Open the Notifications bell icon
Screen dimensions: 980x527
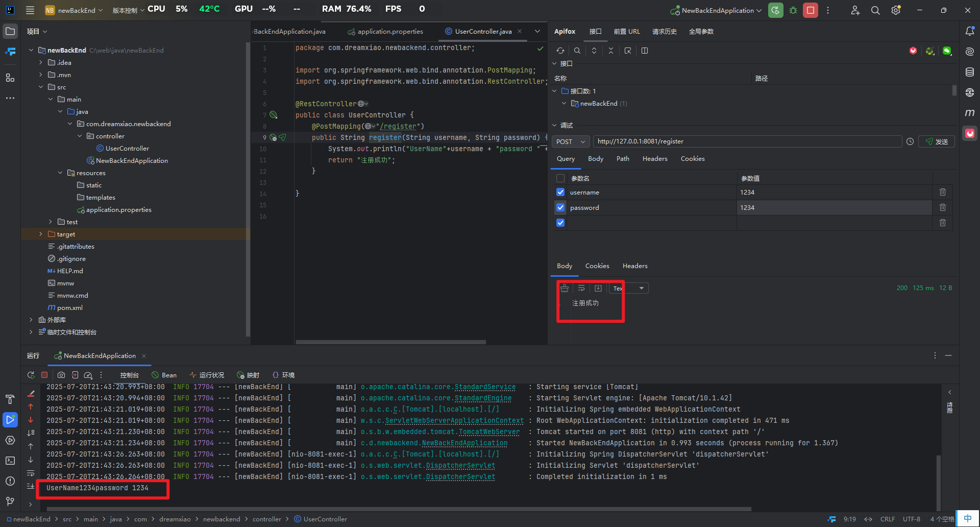(970, 31)
